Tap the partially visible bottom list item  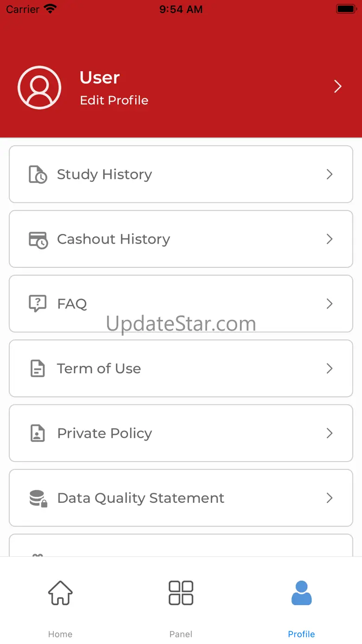181,546
